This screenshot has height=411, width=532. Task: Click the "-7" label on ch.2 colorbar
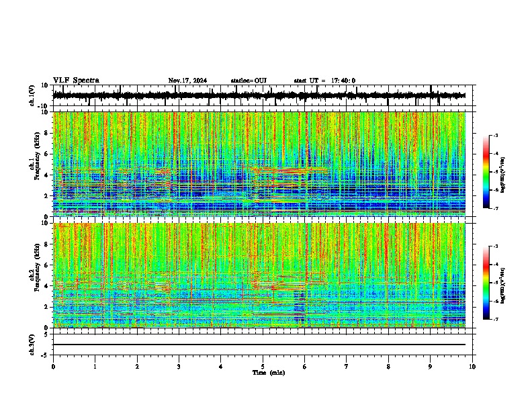point(495,320)
